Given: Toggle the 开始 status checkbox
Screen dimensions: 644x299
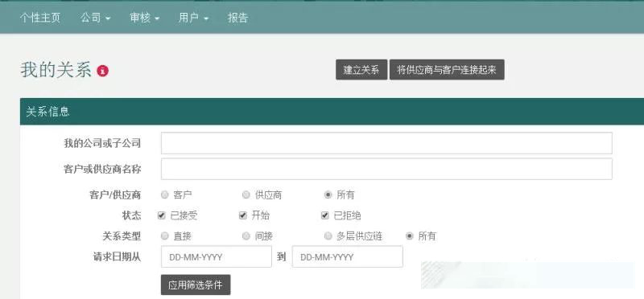Looking at the screenshot, I should [243, 215].
